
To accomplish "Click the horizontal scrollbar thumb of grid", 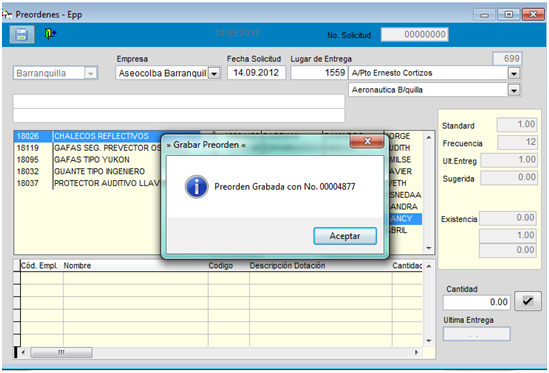I will 61,352.
